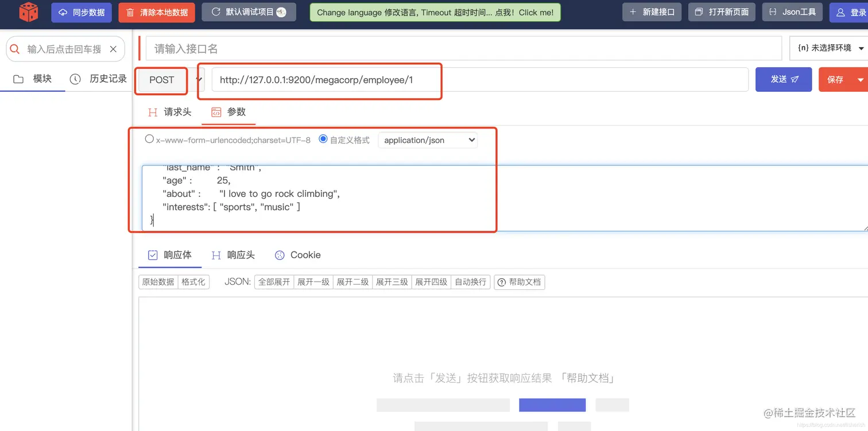Viewport: 868px width, 431px height.
Task: Click the refresh icon in 默认调试项目
Action: pos(216,12)
